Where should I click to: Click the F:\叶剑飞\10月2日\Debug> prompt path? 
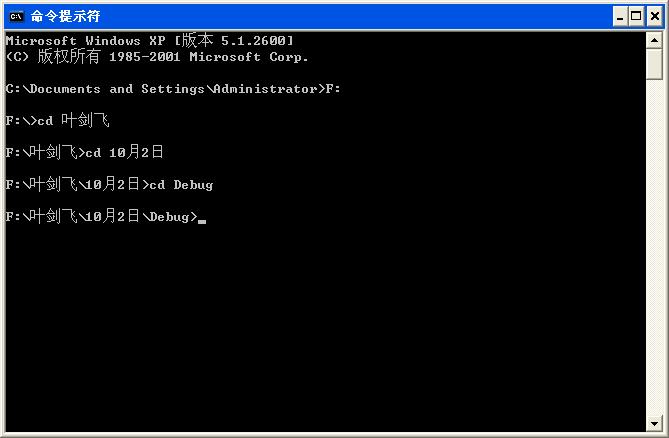point(100,217)
